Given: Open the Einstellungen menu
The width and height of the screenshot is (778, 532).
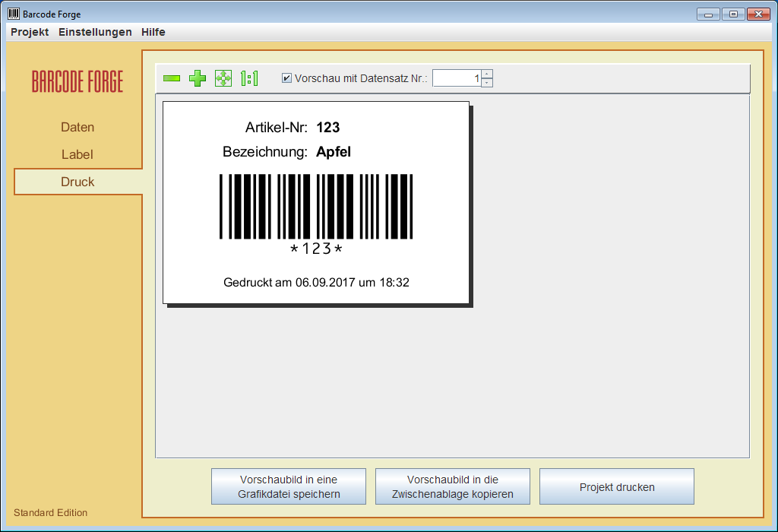Looking at the screenshot, I should pyautogui.click(x=95, y=32).
